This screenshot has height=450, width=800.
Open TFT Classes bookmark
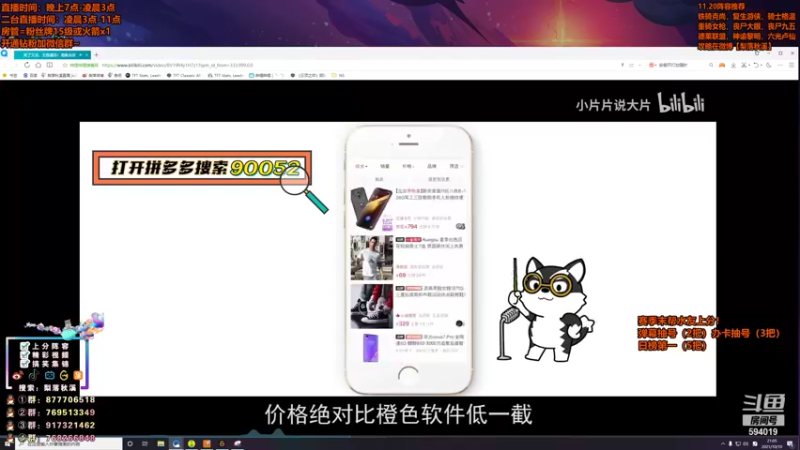[184, 76]
